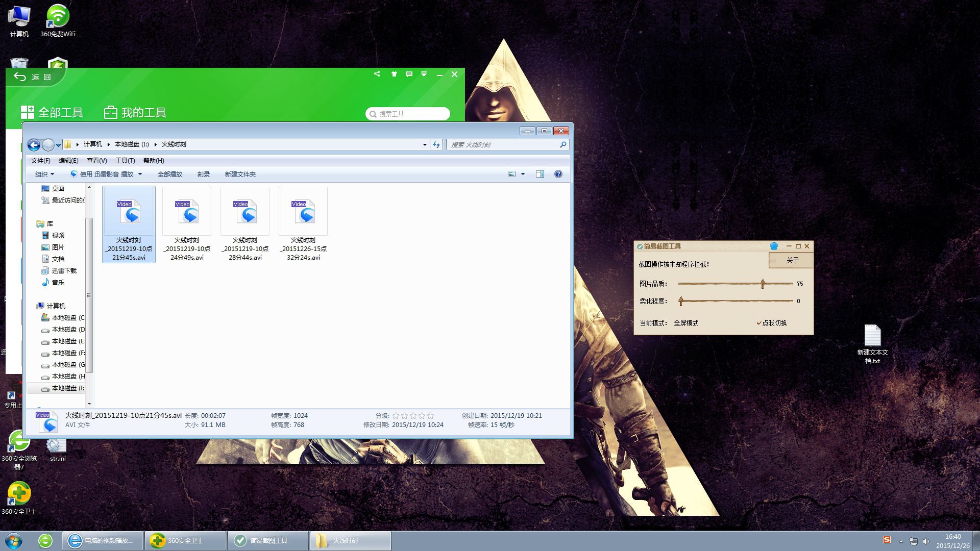Click Windows Start button
Image resolution: width=980 pixels, height=551 pixels.
14,541
